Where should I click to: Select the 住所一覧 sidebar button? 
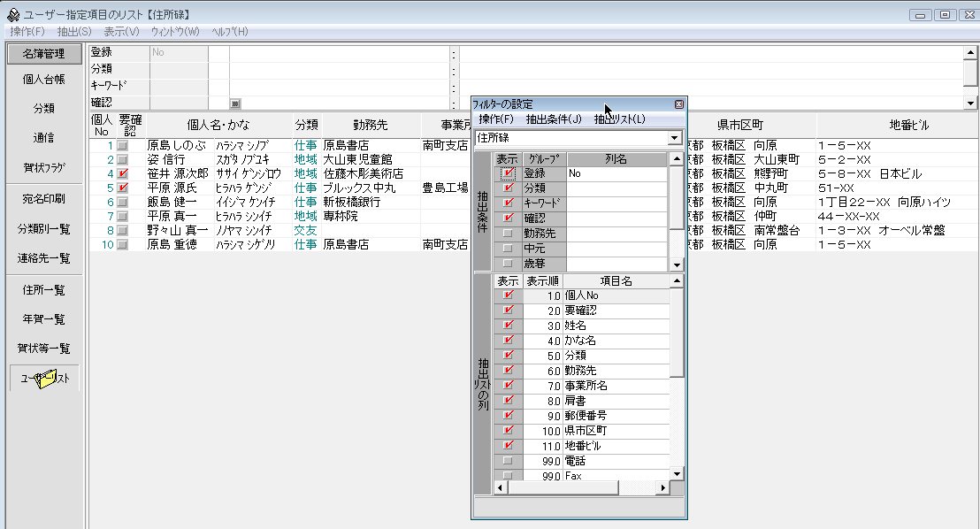click(44, 289)
